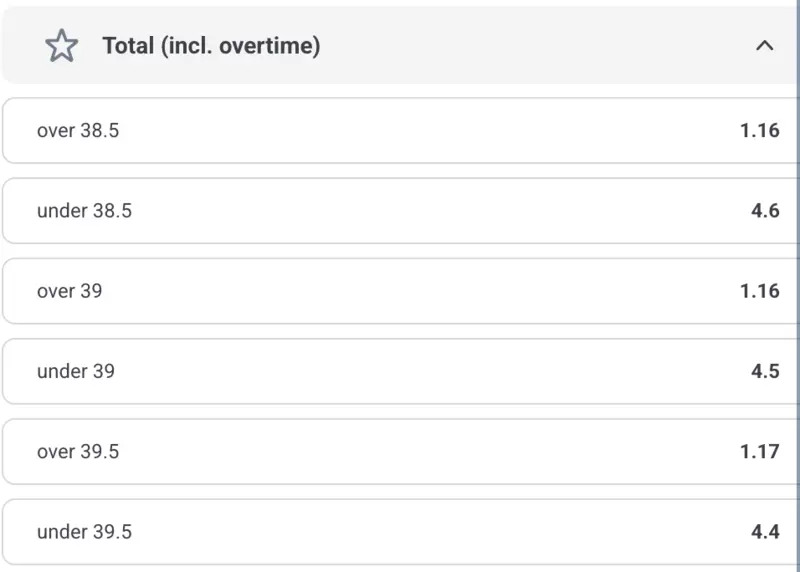The width and height of the screenshot is (800, 572).
Task: Click the Total (incl. overtime) heading text
Action: [211, 46]
